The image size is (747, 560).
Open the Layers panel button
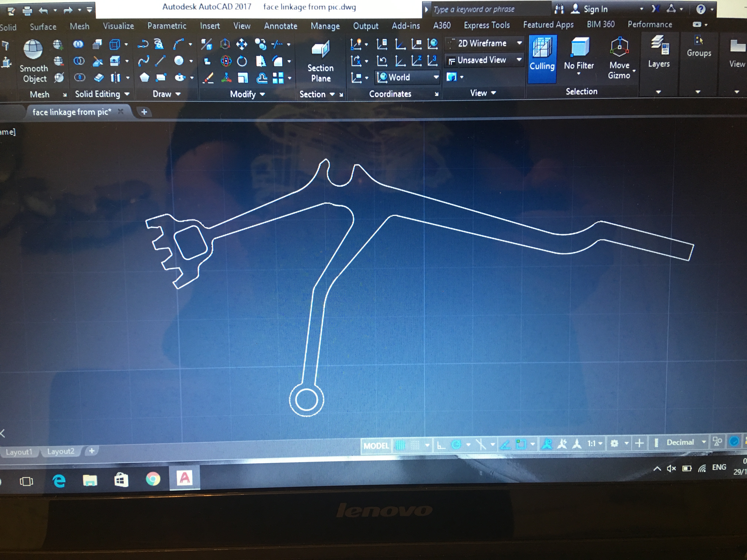tap(658, 51)
